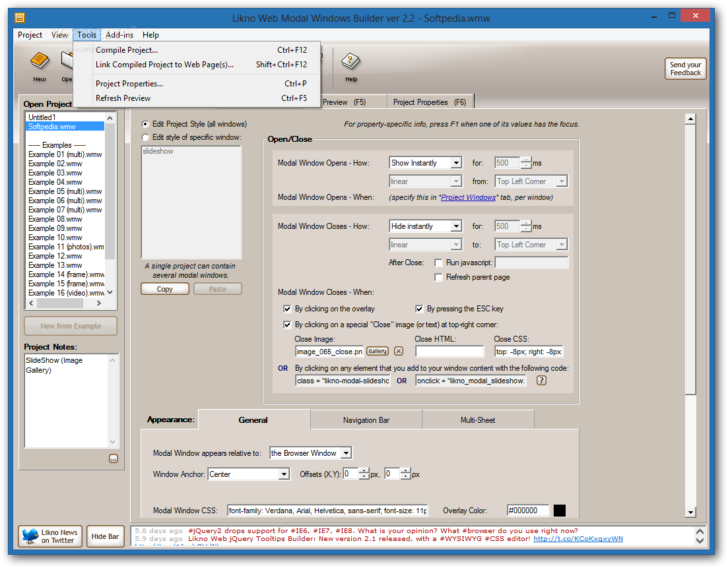Switch to Multi-Sheet appearance tab

pyautogui.click(x=478, y=420)
